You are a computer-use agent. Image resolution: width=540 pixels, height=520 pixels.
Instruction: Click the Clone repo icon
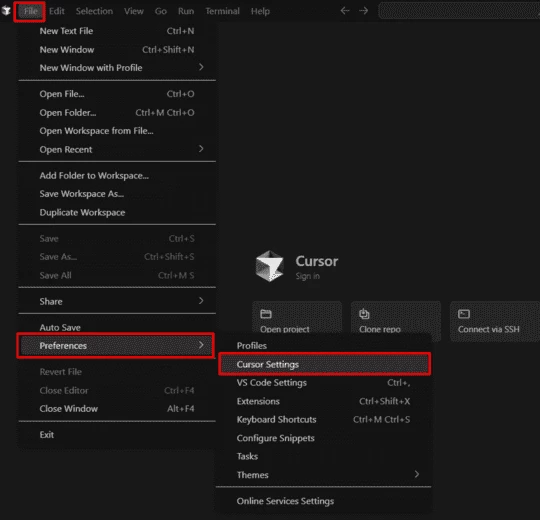[x=364, y=314]
